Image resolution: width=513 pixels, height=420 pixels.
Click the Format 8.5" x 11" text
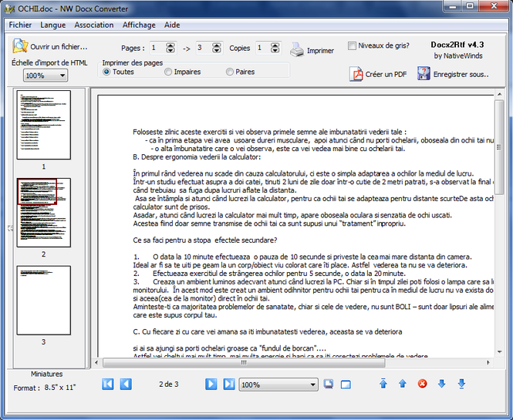(x=45, y=388)
